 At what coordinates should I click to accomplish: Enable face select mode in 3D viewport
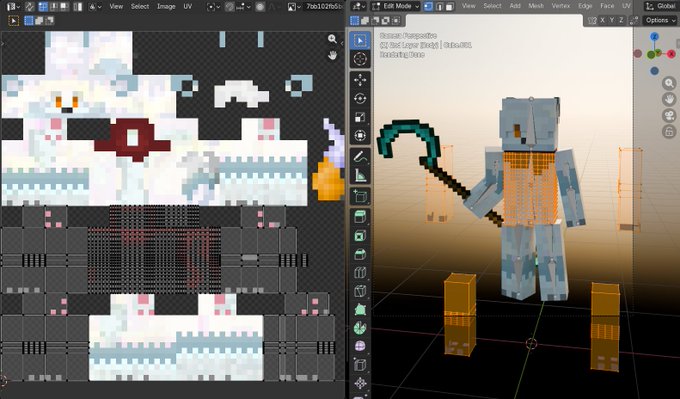[450, 7]
